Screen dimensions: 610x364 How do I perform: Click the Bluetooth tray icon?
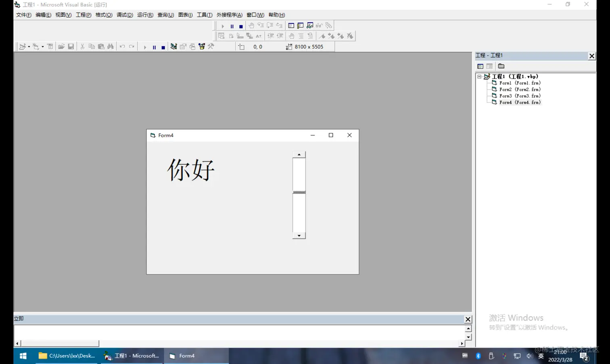click(x=478, y=356)
